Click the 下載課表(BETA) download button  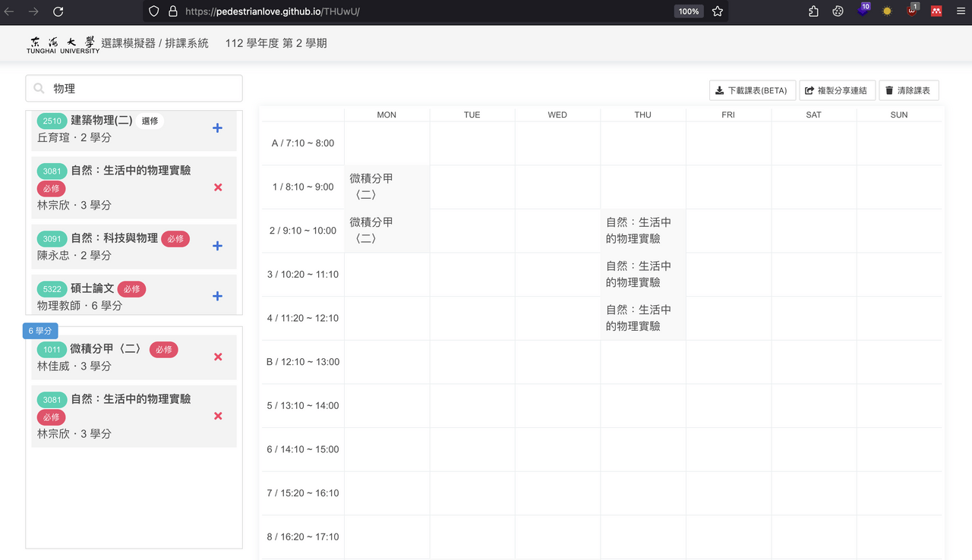pos(752,90)
